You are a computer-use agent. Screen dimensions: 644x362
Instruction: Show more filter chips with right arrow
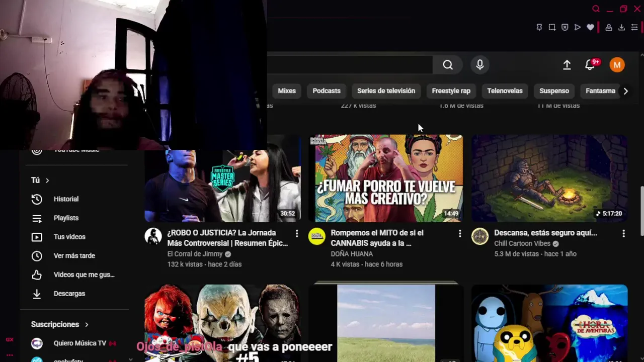pos(625,91)
